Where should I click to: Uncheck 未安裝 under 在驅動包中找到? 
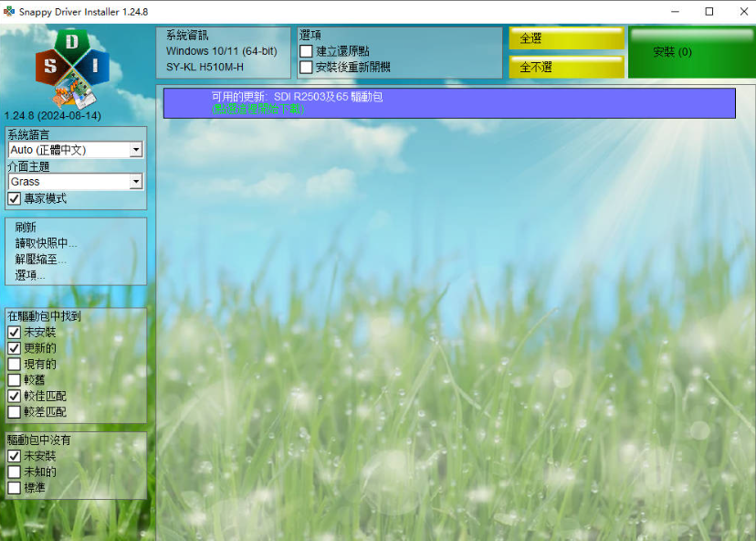[x=15, y=333]
